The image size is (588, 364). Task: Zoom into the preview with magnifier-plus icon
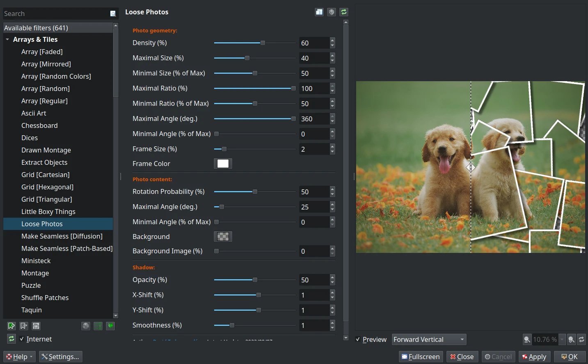click(x=571, y=339)
